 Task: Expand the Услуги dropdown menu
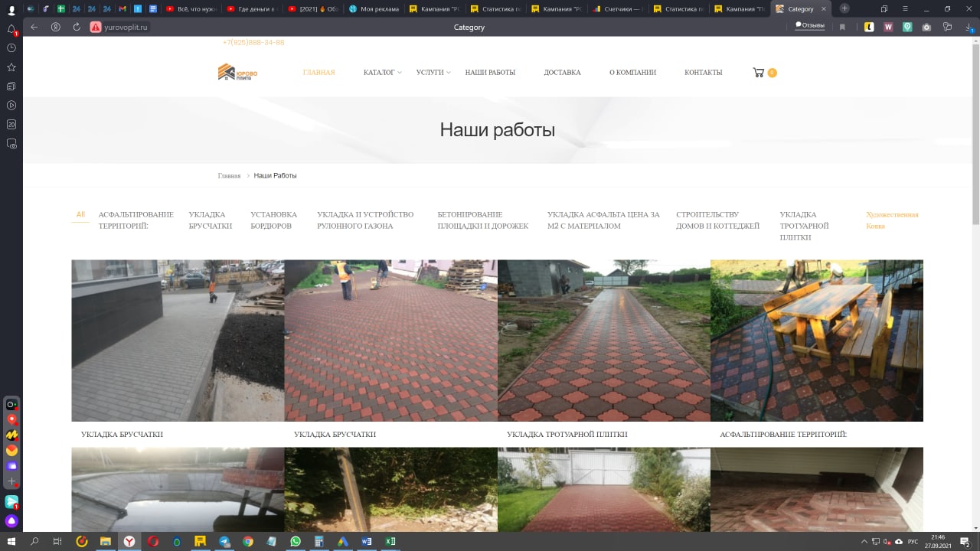pos(433,73)
